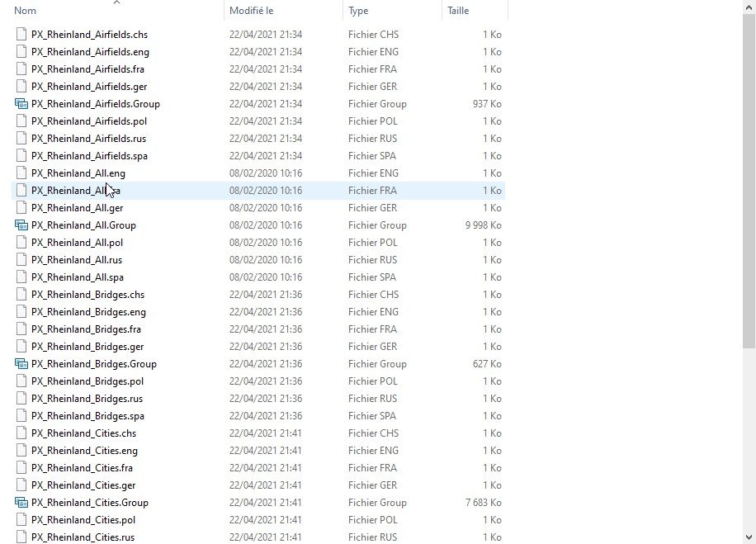The image size is (756, 544).
Task: Select file name PX_Rheinland_Cities.pol
Action: coord(83,520)
